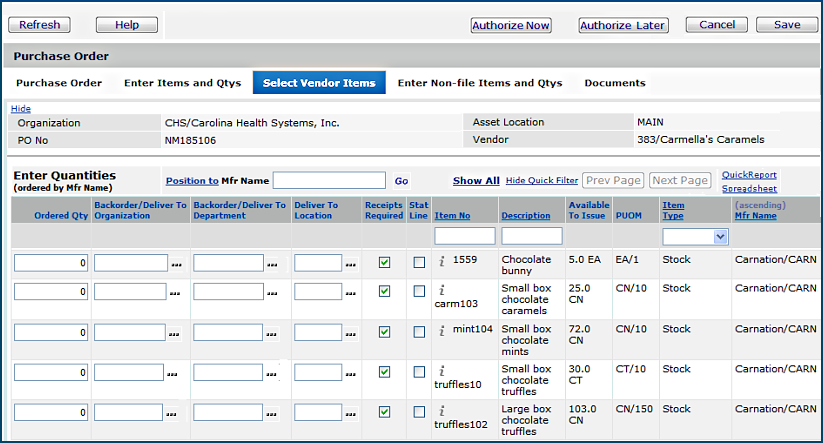Open the Documents tab
This screenshot has height=443, width=823.
(614, 83)
